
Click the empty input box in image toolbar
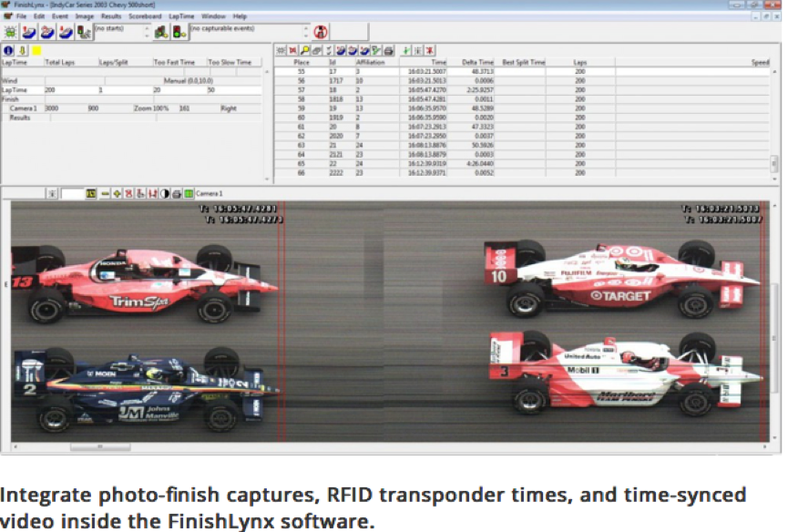point(72,193)
